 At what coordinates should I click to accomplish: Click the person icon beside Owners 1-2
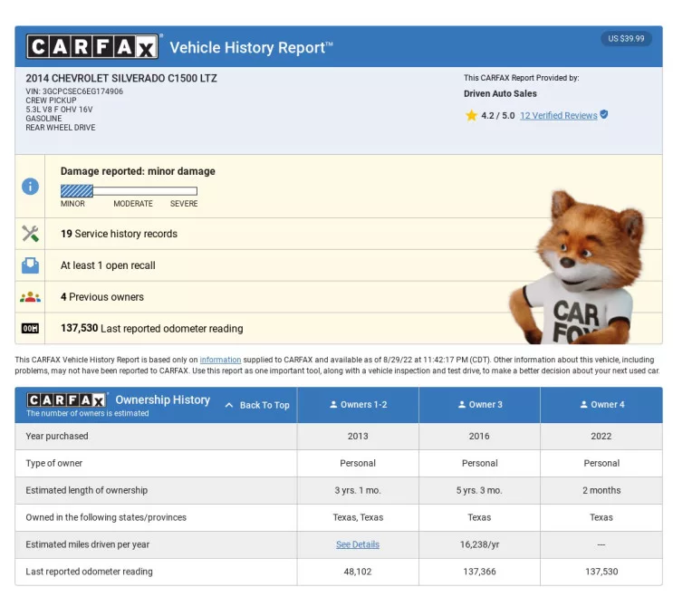coord(333,404)
